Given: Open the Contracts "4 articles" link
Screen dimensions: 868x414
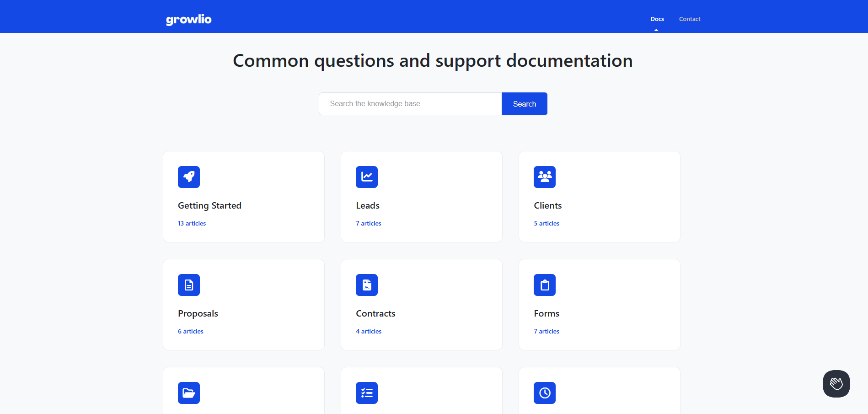Looking at the screenshot, I should 369,331.
